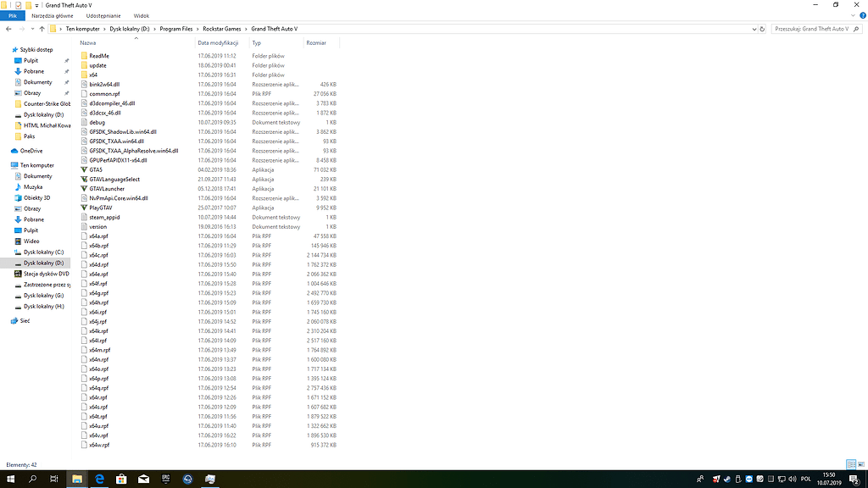Viewport: 868px width, 488px height.
Task: Open the ribbon help question mark
Action: 862,16
